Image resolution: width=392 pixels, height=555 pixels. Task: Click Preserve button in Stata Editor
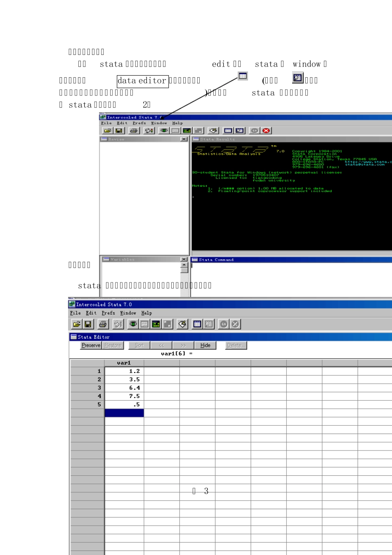pyautogui.click(x=91, y=346)
